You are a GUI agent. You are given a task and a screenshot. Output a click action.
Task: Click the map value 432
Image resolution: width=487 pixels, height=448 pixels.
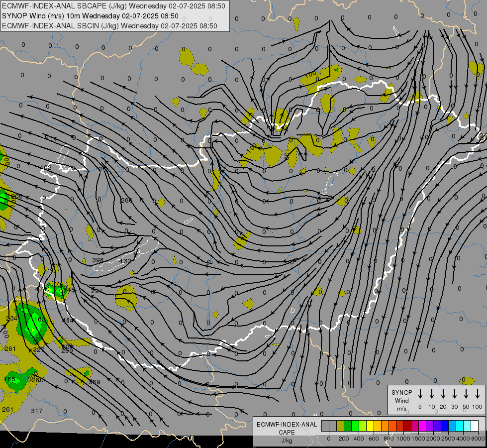pos(125,261)
